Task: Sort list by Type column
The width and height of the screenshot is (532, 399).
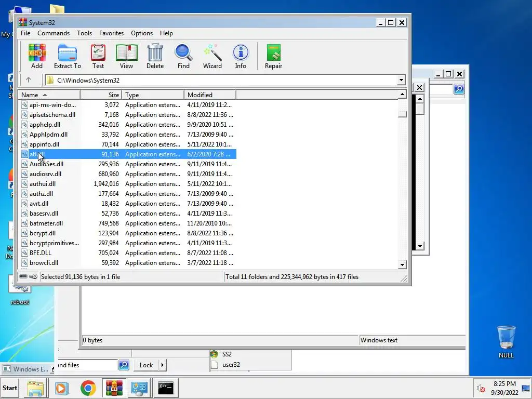Action: tap(153, 95)
